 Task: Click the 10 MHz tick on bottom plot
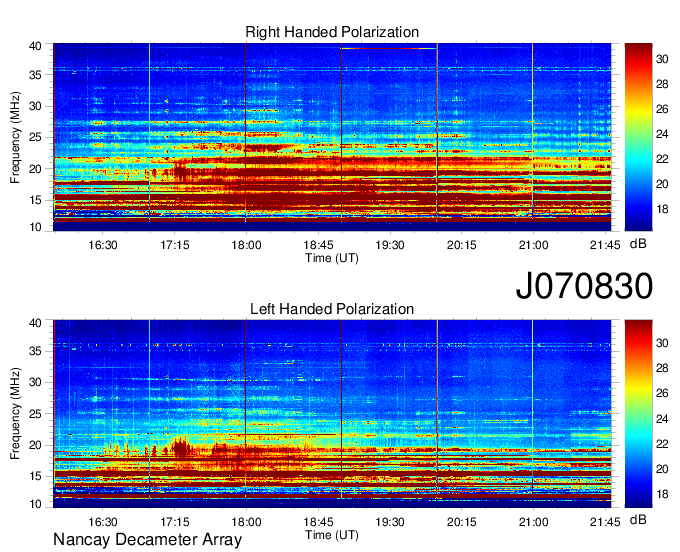[x=35, y=504]
